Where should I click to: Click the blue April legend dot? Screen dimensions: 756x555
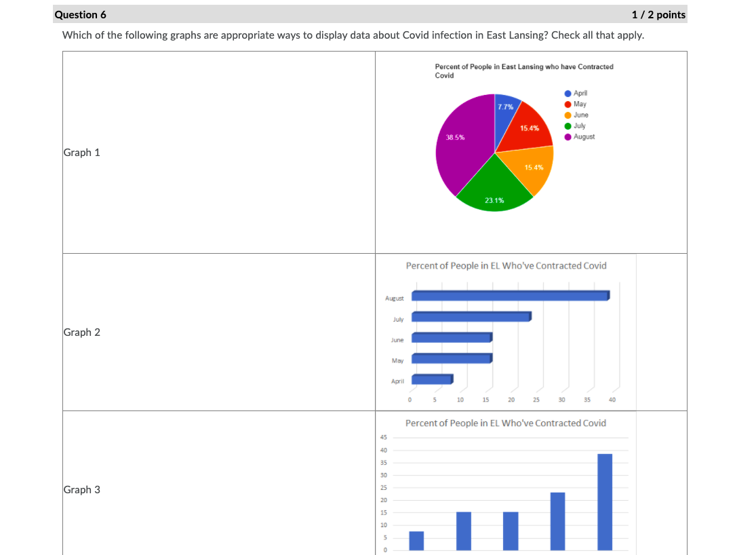tap(568, 94)
